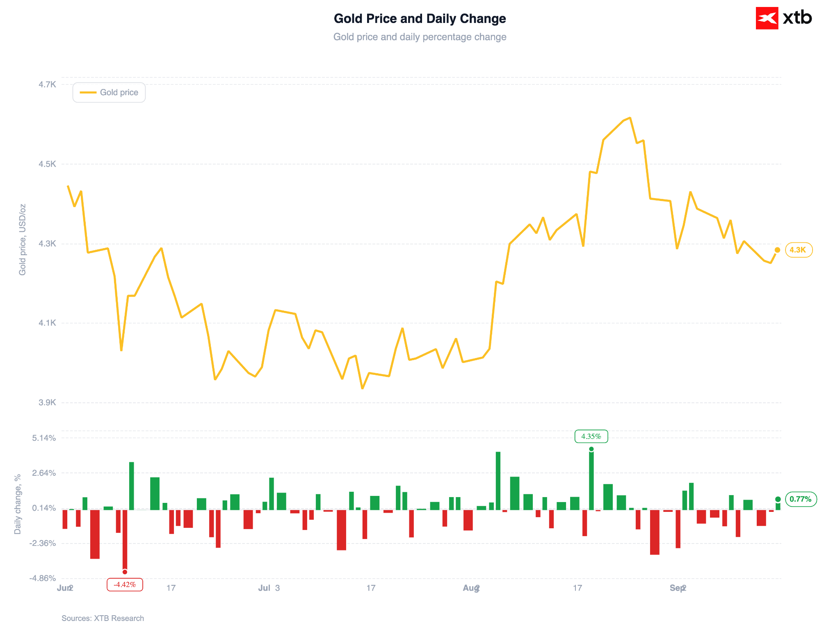Click the Sep axis month label
This screenshot has width=840, height=630.
(x=677, y=588)
